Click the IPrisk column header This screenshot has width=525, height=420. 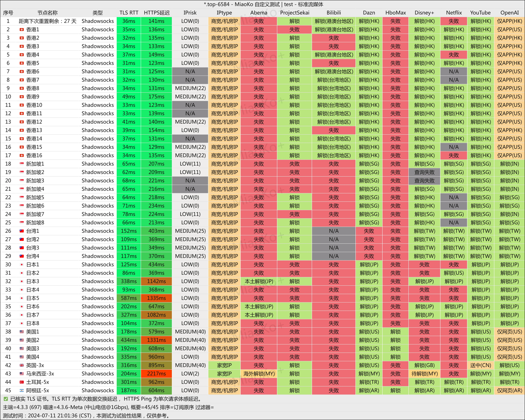[x=190, y=13]
